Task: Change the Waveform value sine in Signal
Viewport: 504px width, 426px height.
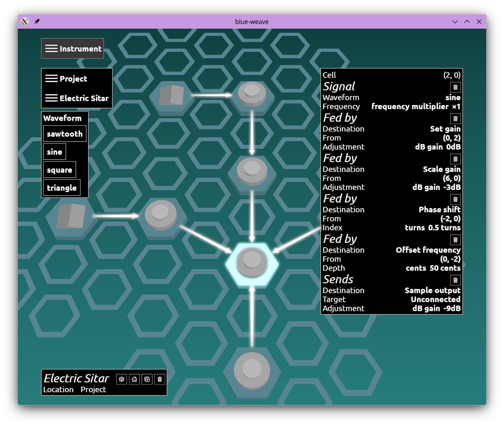Action: (x=453, y=97)
